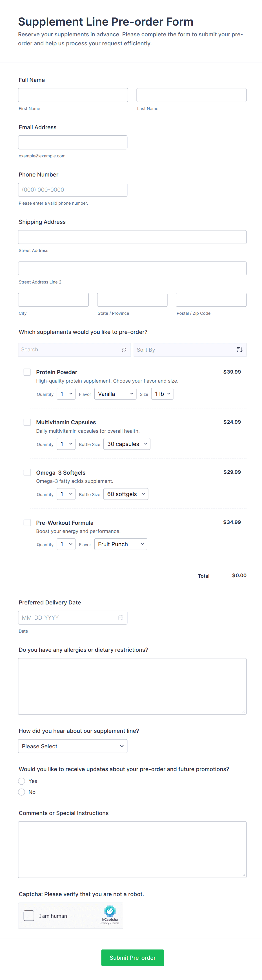262x980 pixels.
Task: Click the sort order icon
Action: click(x=239, y=350)
